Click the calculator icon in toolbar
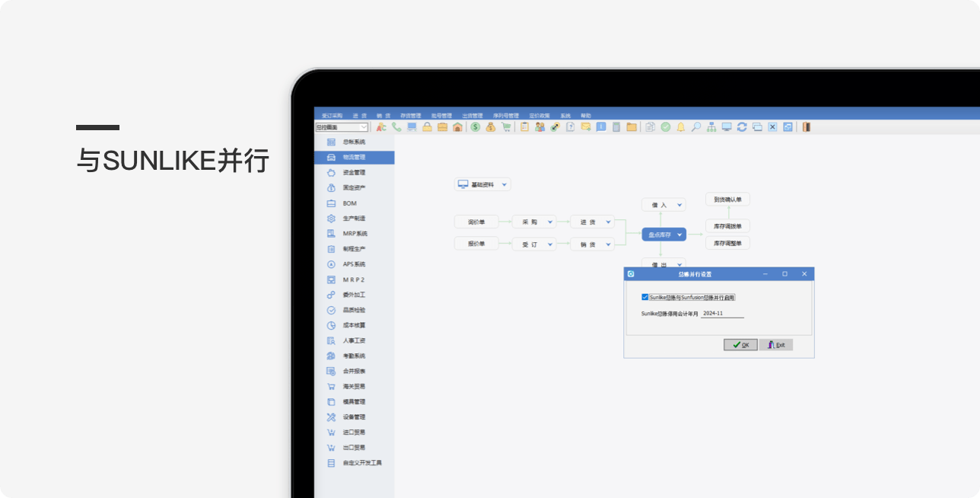980x498 pixels. tap(616, 127)
